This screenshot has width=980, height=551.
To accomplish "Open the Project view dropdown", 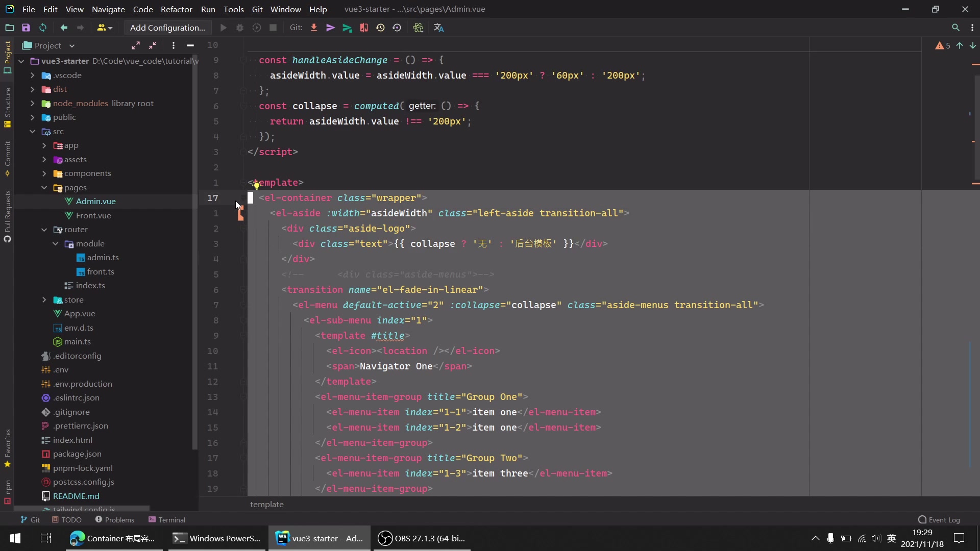I will coord(72,46).
